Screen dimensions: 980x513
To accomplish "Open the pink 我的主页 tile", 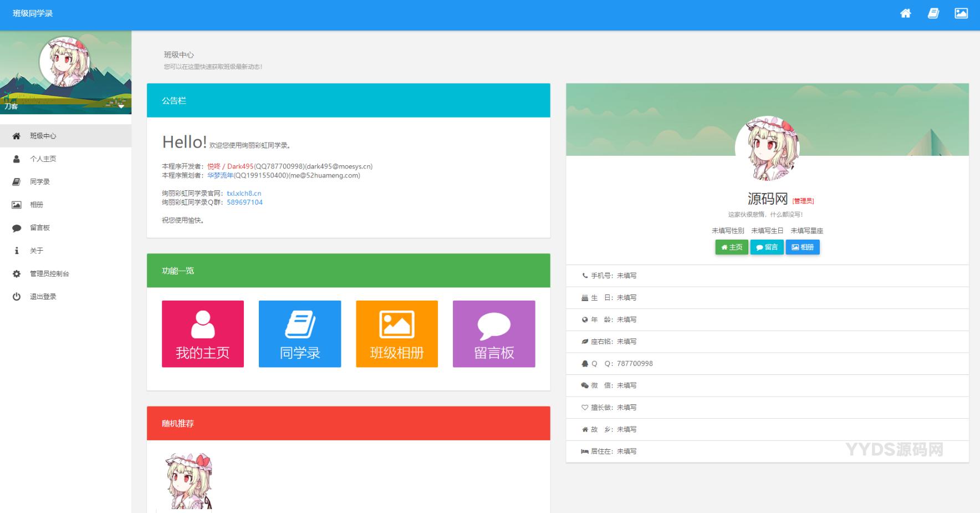I will (x=202, y=334).
